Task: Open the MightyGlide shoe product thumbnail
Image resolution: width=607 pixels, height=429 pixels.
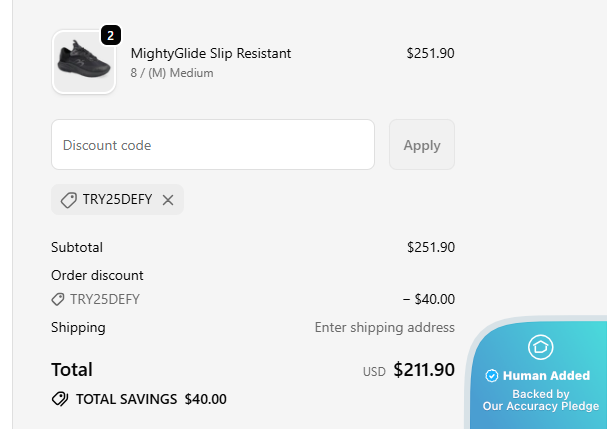Action: tap(83, 62)
